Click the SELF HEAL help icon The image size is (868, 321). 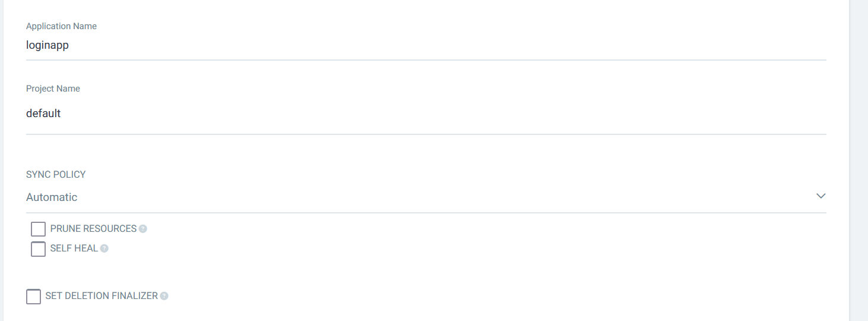(x=104, y=248)
